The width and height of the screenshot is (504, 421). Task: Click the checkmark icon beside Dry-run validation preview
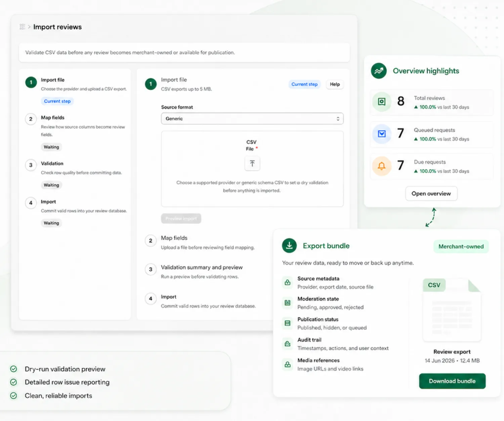click(13, 369)
